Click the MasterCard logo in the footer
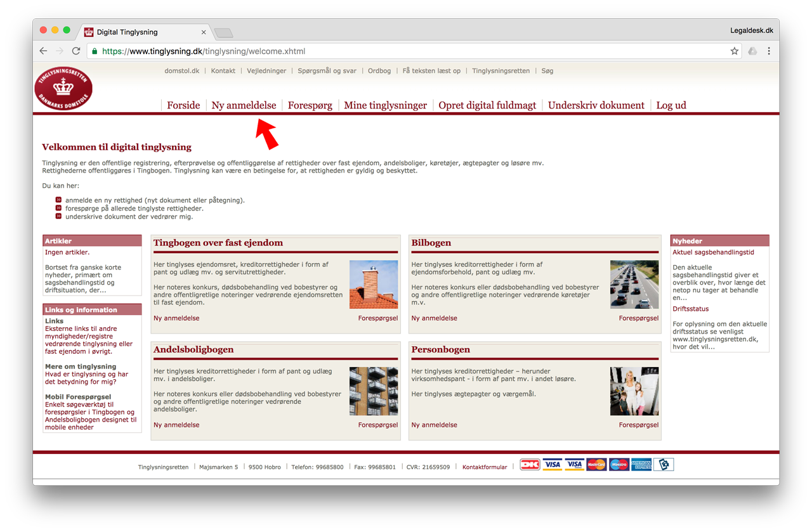The width and height of the screenshot is (812, 532). (x=596, y=465)
